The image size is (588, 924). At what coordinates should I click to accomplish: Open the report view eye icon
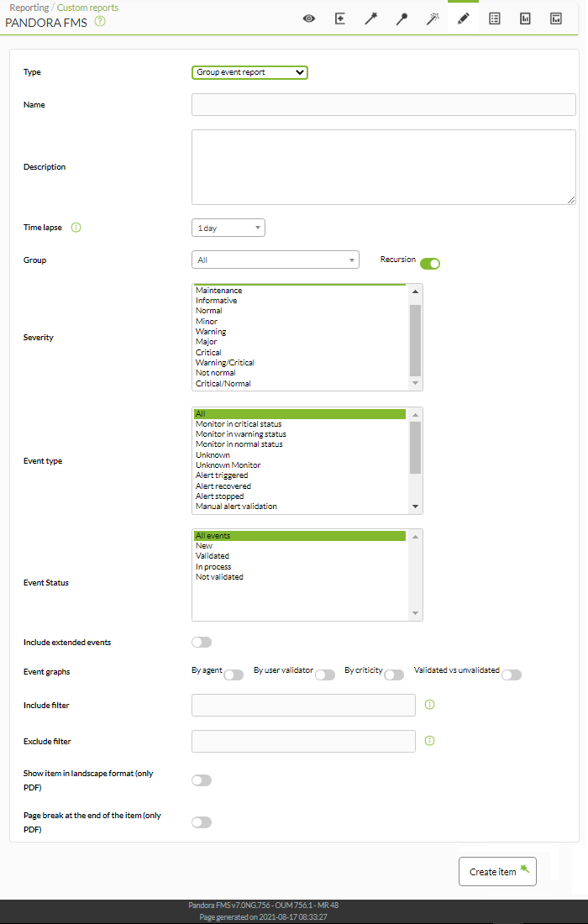click(x=309, y=18)
